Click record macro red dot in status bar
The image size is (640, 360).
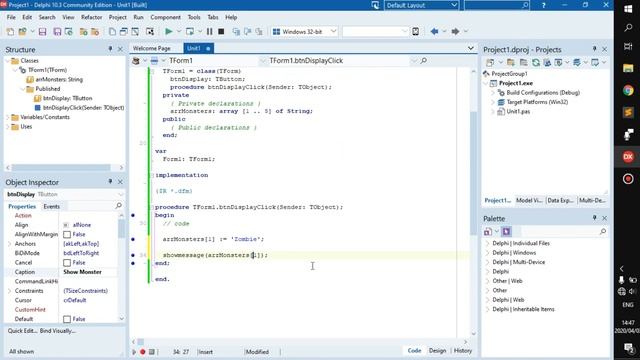142,351
